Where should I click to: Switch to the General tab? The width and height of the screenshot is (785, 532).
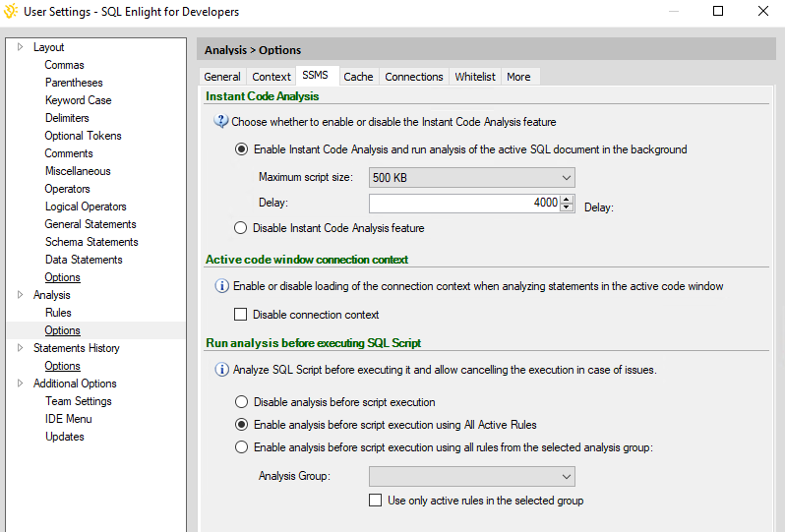pos(222,77)
